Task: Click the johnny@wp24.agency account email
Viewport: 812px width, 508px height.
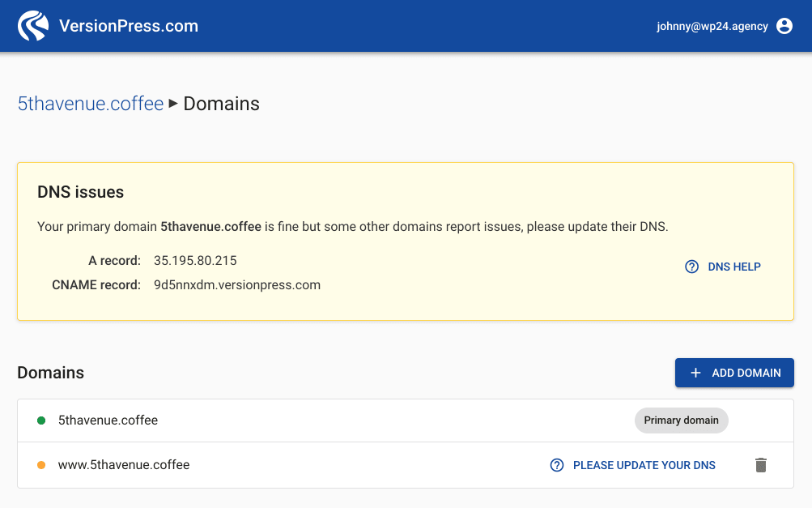Action: pos(712,26)
